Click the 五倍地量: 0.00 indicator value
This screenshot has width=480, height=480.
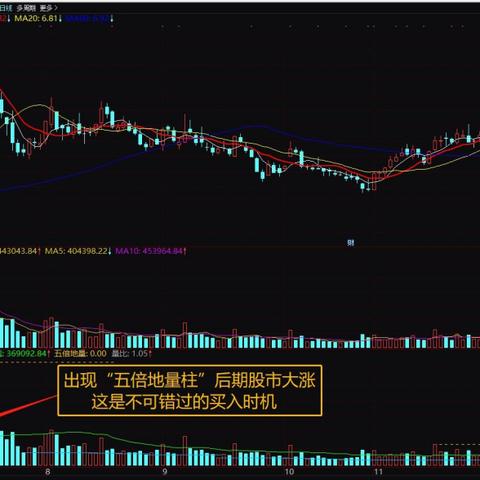click(x=80, y=353)
